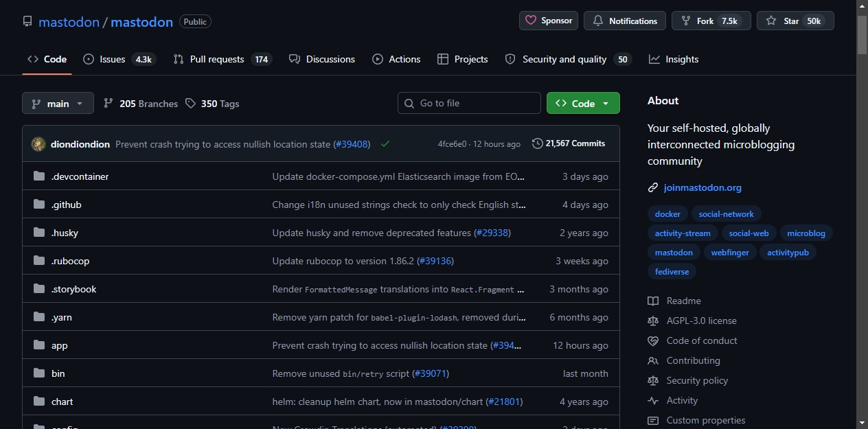Open commit hash 4fce6e0
This screenshot has height=429, width=868.
pyautogui.click(x=452, y=144)
